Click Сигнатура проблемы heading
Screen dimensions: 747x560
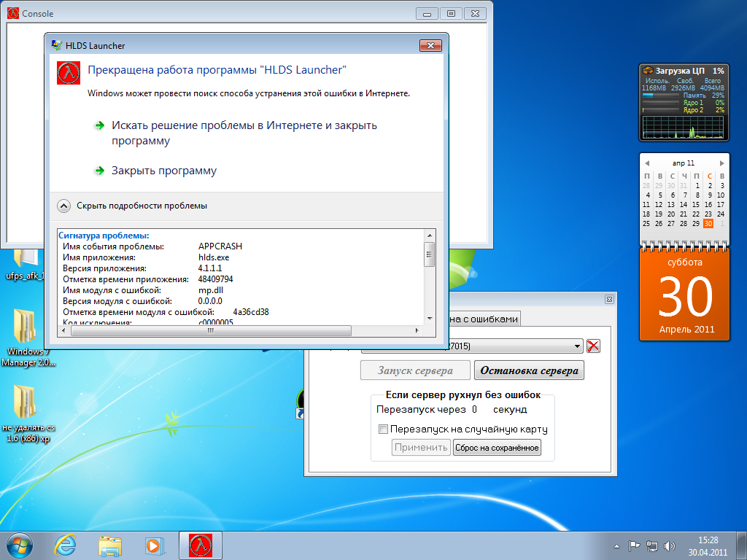[x=104, y=236]
